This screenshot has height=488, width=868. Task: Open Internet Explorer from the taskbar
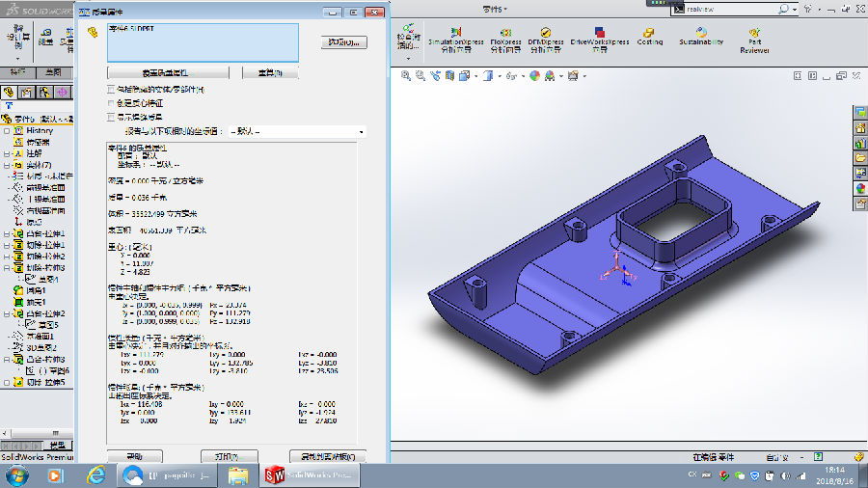[x=95, y=474]
